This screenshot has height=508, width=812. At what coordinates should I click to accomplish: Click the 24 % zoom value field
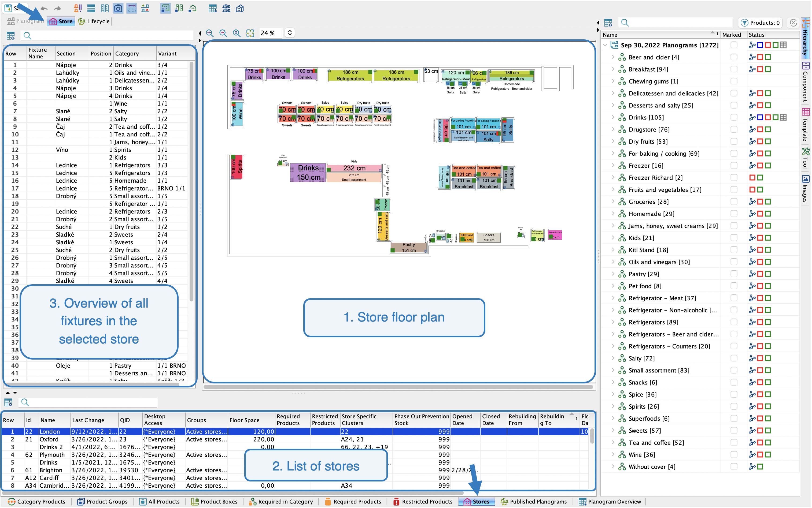[x=270, y=33]
